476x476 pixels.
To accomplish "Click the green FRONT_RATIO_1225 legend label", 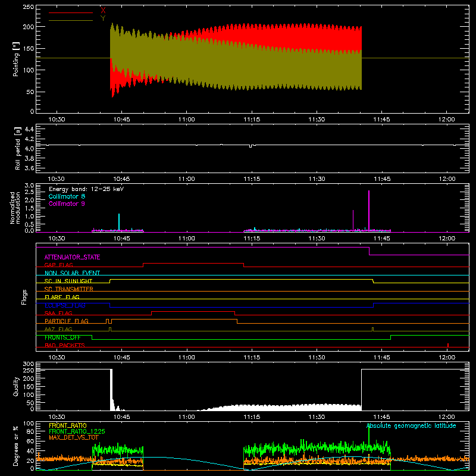I will (77, 431).
